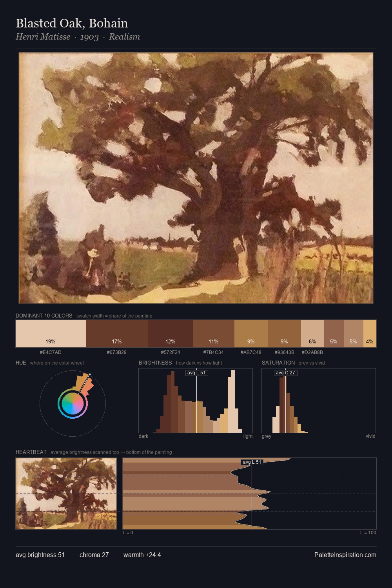Click the 11% swatch #7B4C34
The height and width of the screenshot is (588, 392).
point(214,334)
